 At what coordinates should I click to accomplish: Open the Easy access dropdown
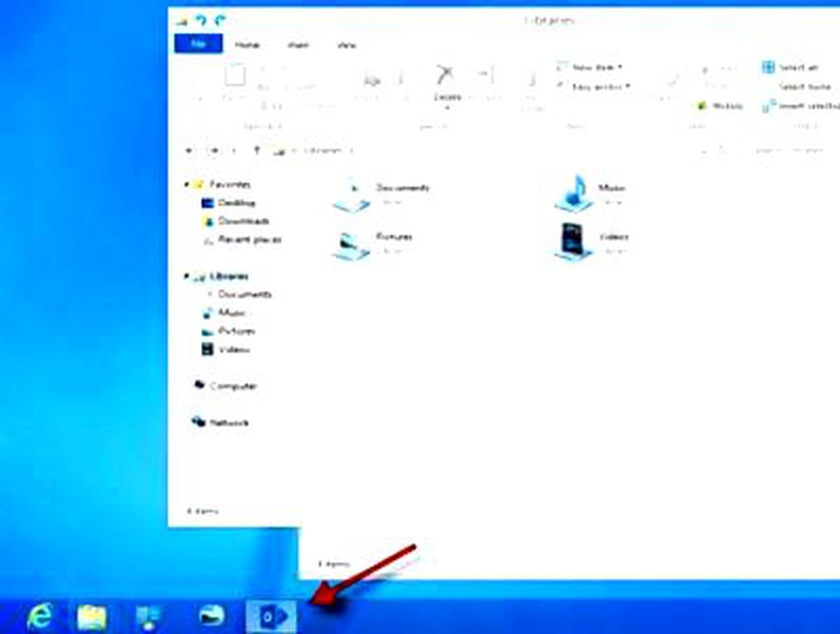tap(594, 86)
